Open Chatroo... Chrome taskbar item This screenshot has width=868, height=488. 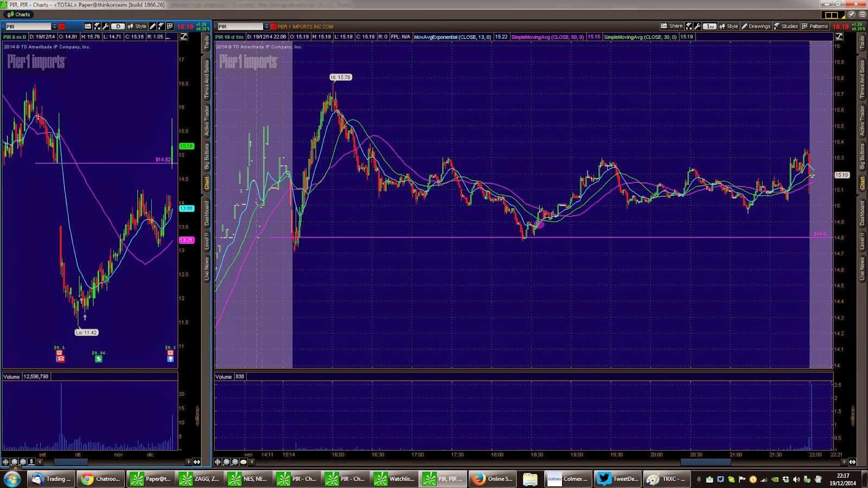pos(101,479)
